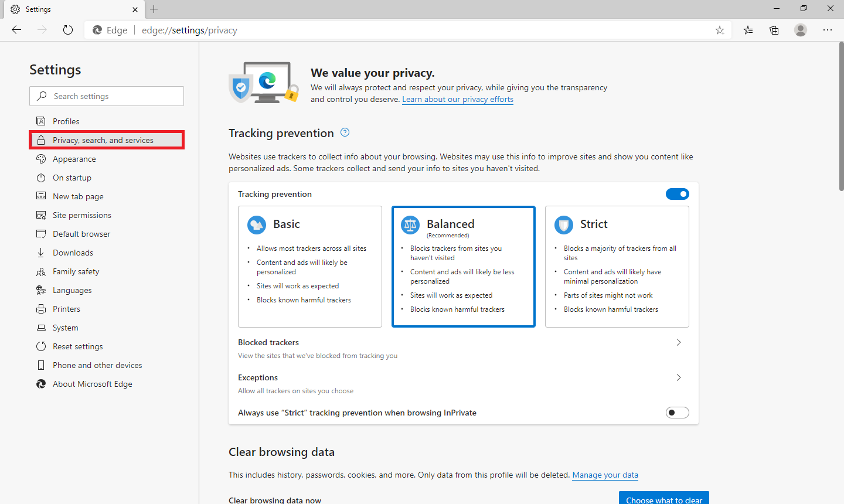Click the profile avatar icon
Screen dimensions: 844x504
(801, 29)
